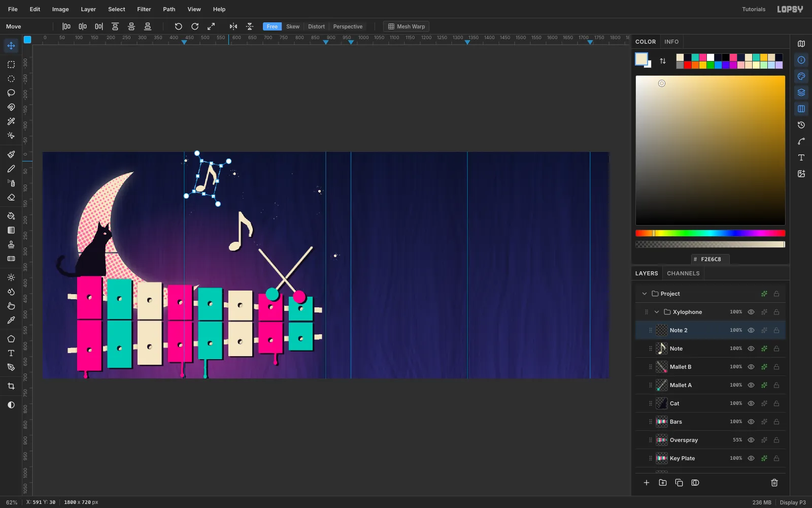
Task: Select the Move tool
Action: tap(11, 46)
